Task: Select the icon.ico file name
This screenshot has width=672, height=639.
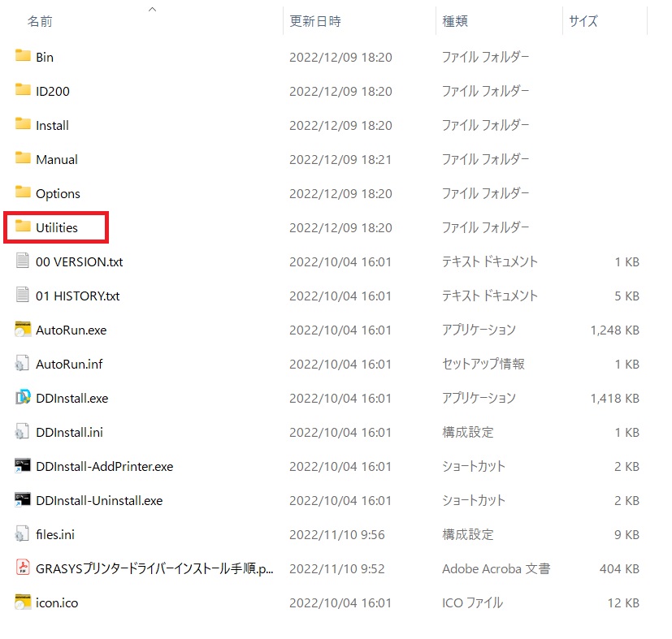Action: click(57, 603)
